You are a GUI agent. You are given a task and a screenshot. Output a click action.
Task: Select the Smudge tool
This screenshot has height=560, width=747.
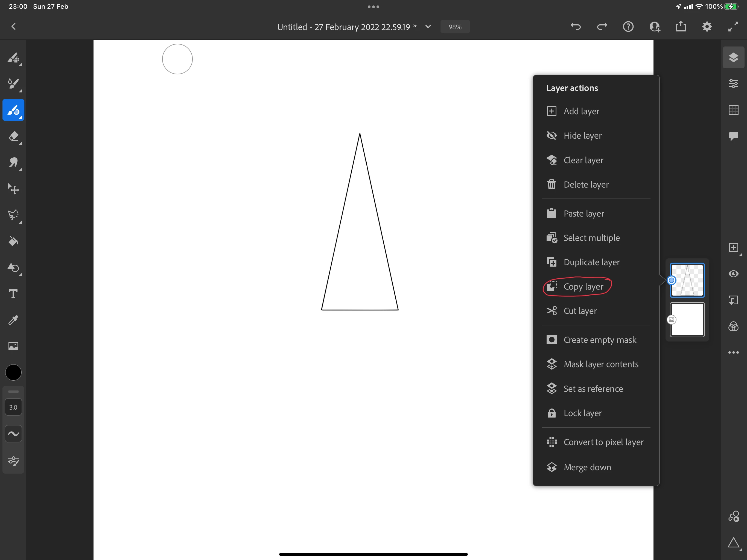tap(13, 163)
